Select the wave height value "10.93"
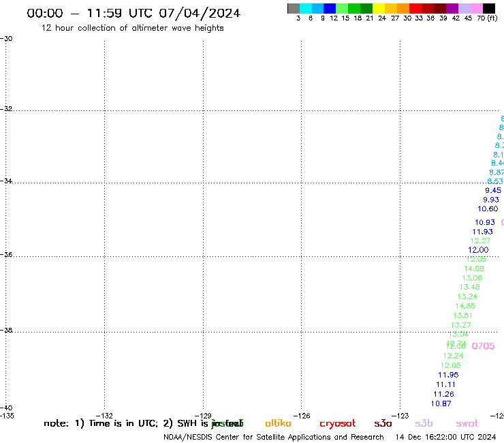504x443 pixels. [x=485, y=222]
